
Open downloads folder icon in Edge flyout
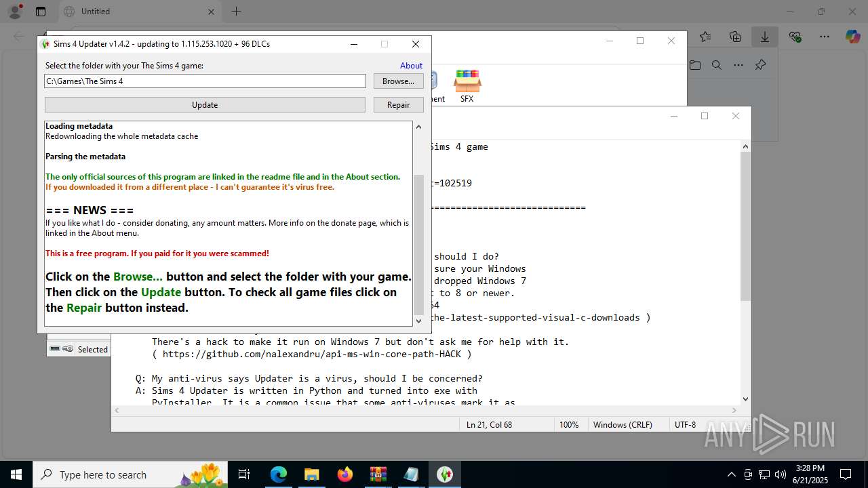pyautogui.click(x=695, y=65)
